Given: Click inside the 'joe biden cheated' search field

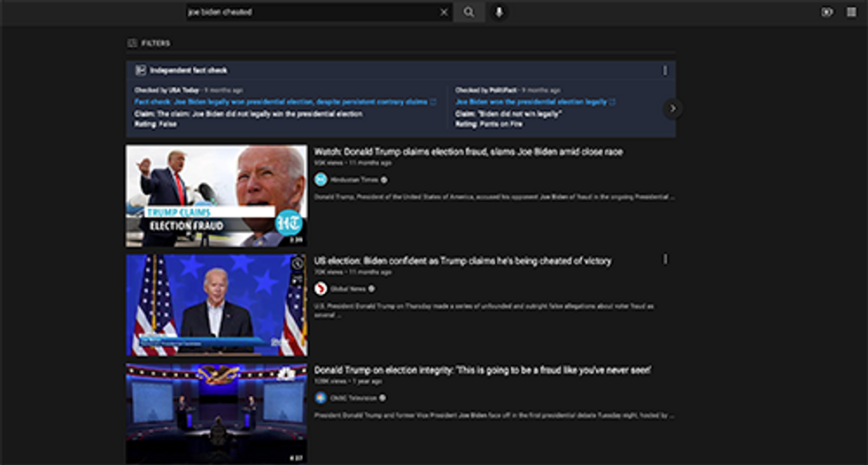Looking at the screenshot, I should [x=310, y=12].
